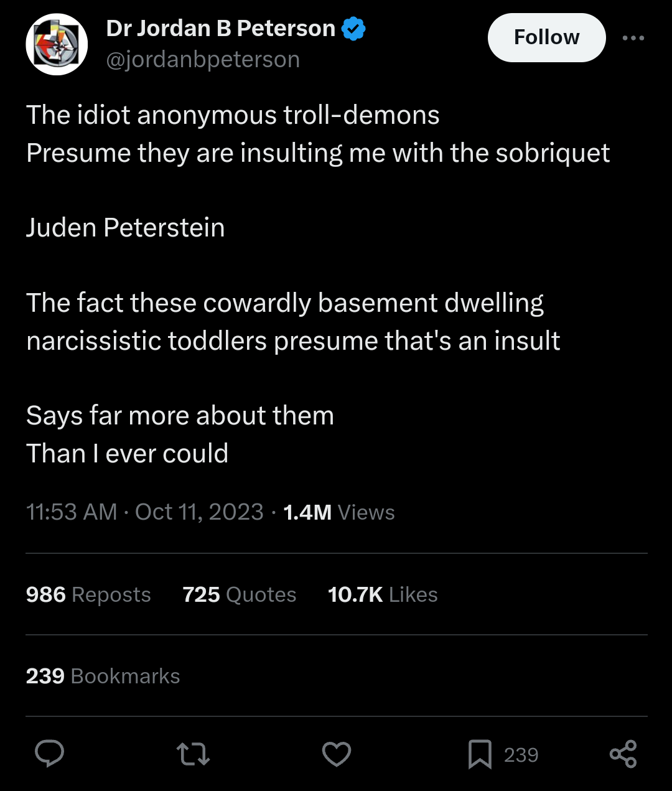
Task: Show the 10.7K Likes list
Action: tap(383, 595)
